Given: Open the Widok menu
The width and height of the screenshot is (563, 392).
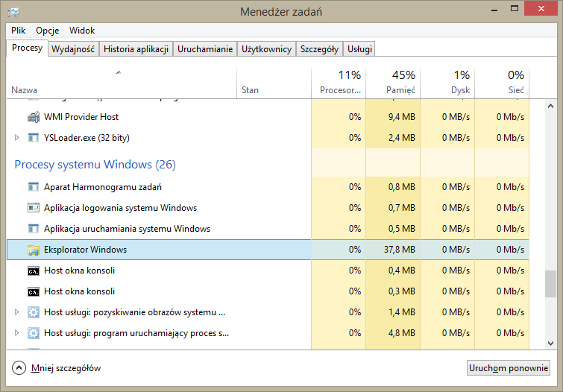Looking at the screenshot, I should pos(82,31).
